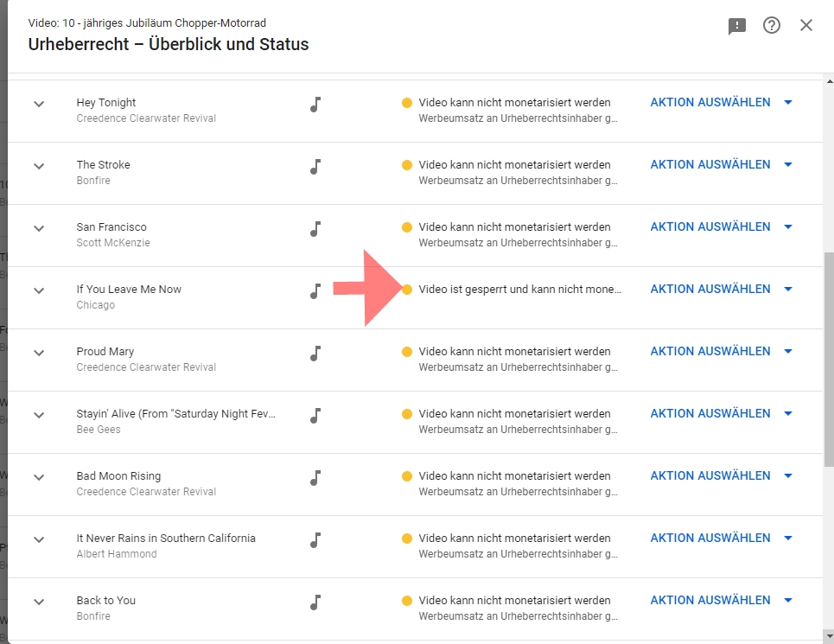Send feedback via the exclamation speech-bubble icon
834x644 pixels.
pos(736,26)
